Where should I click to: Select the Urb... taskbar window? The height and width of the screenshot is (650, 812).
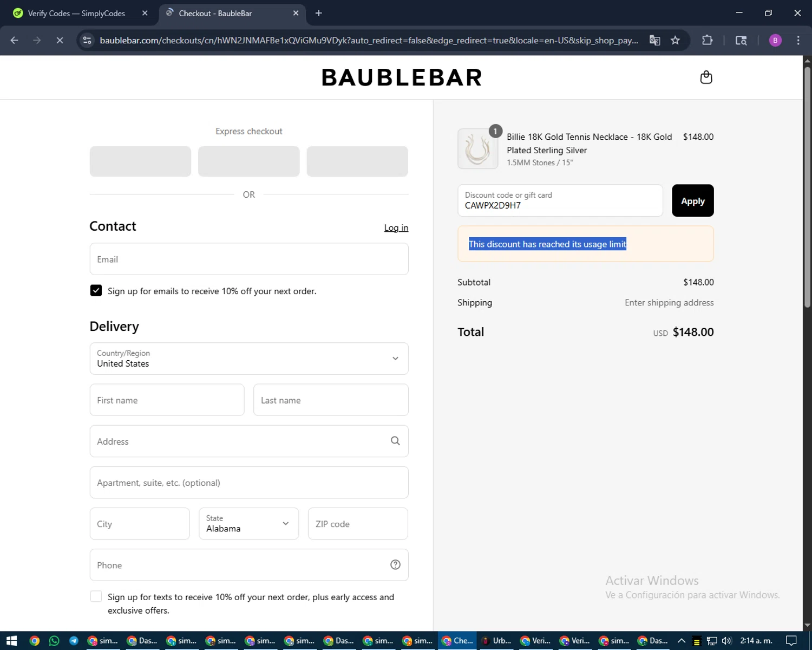coord(496,641)
